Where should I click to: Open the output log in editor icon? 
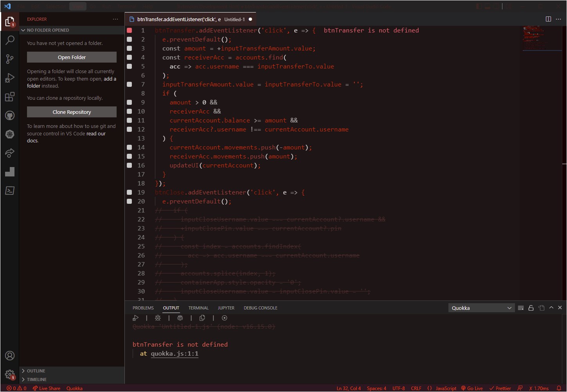pyautogui.click(x=542, y=308)
